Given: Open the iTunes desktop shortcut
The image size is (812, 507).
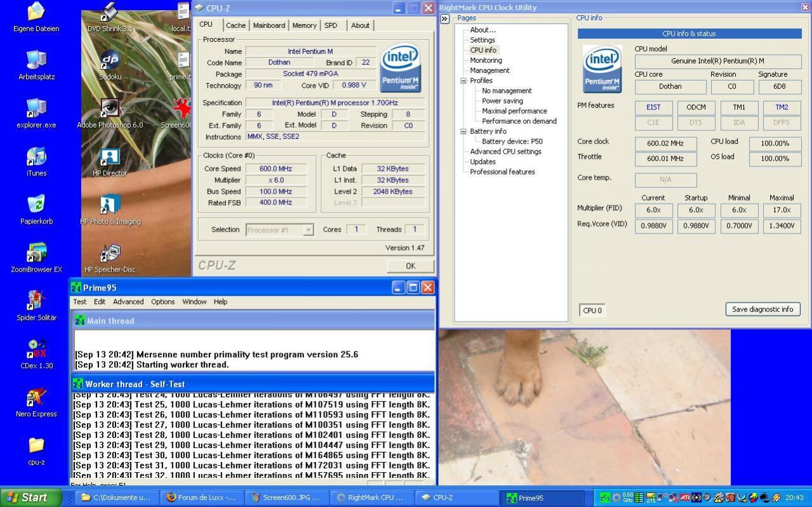Looking at the screenshot, I should [36, 161].
